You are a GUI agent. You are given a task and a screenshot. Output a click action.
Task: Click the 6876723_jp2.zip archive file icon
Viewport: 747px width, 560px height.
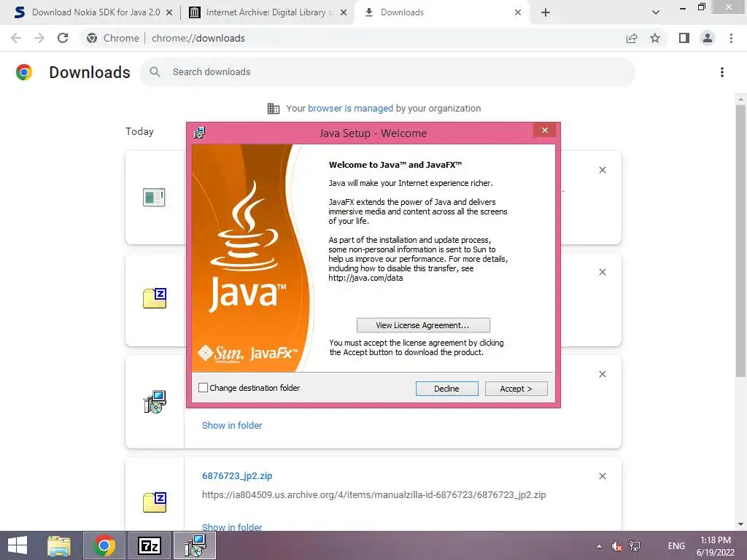pyautogui.click(x=155, y=502)
